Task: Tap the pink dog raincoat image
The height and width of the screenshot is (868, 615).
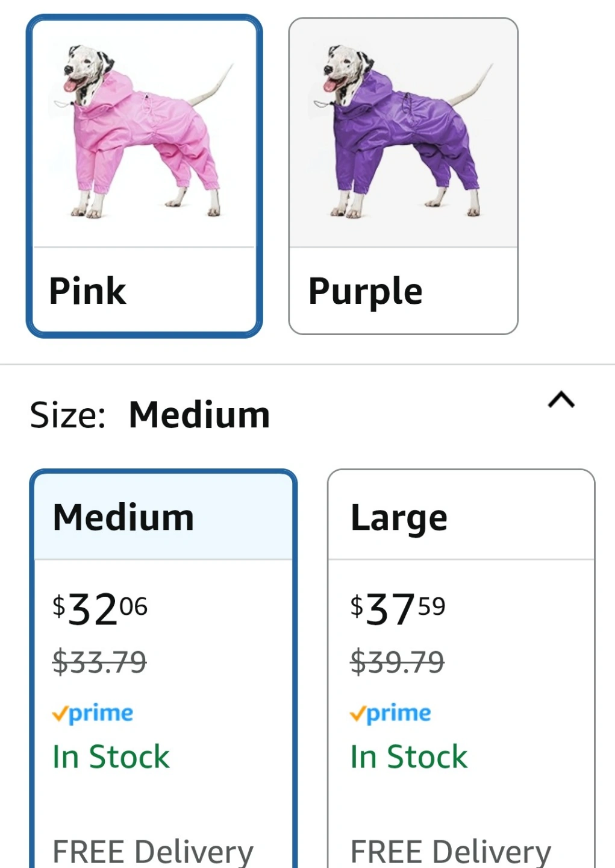Action: pyautogui.click(x=145, y=131)
